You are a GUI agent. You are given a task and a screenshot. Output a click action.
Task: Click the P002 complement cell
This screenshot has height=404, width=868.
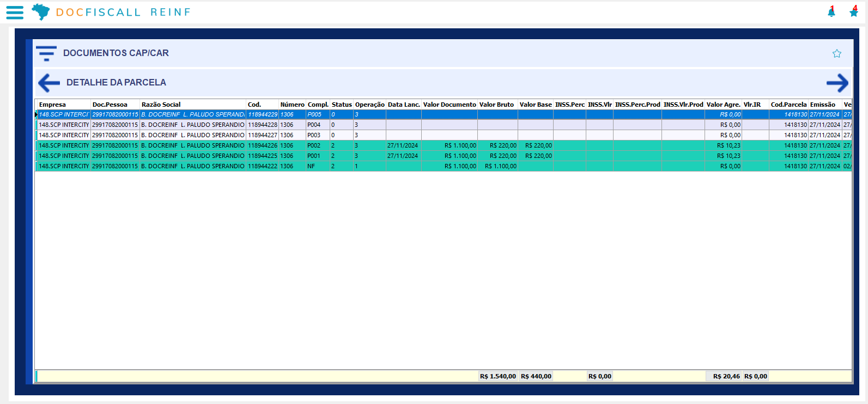(x=318, y=146)
